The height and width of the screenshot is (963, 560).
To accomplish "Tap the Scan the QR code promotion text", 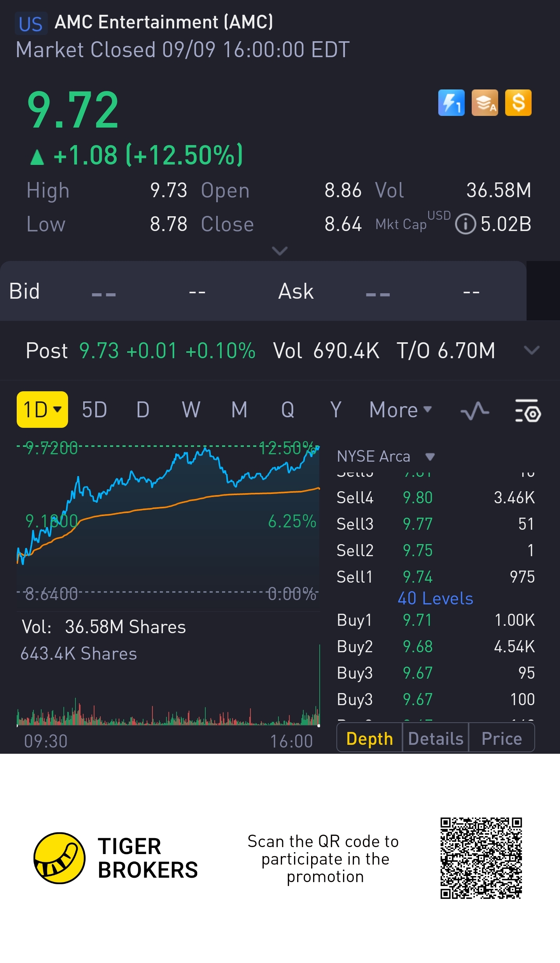I will pos(324,859).
